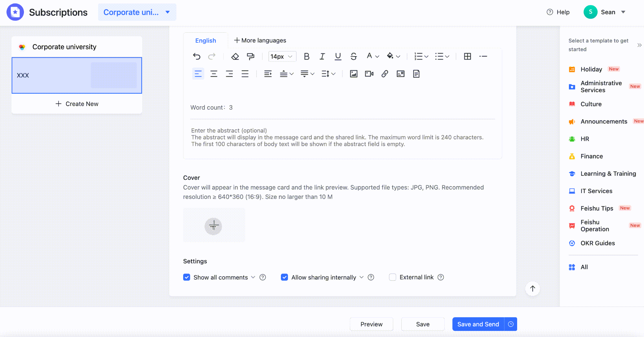Uncheck Show all comments checkbox
Screen dimensions: 644x337
pos(187,277)
